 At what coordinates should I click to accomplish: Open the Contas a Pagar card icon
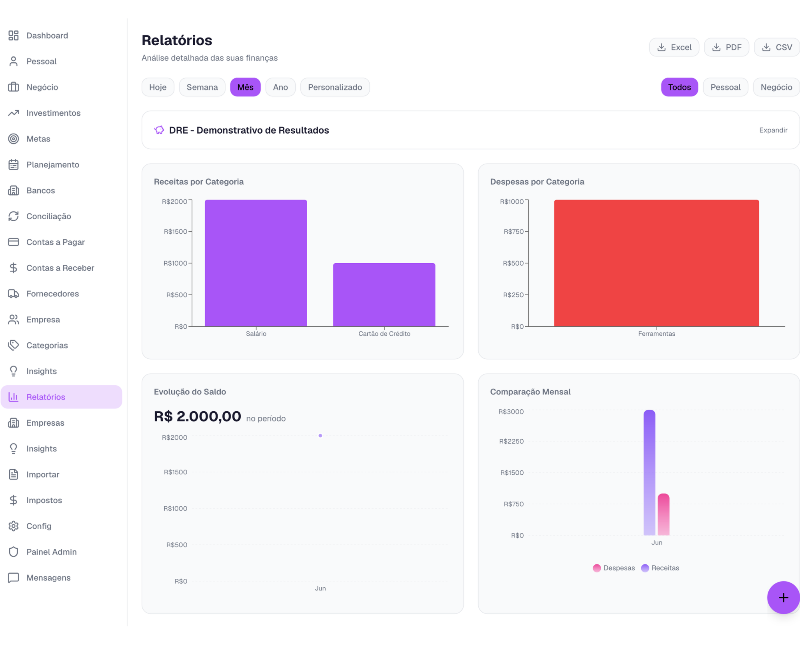[x=14, y=242]
